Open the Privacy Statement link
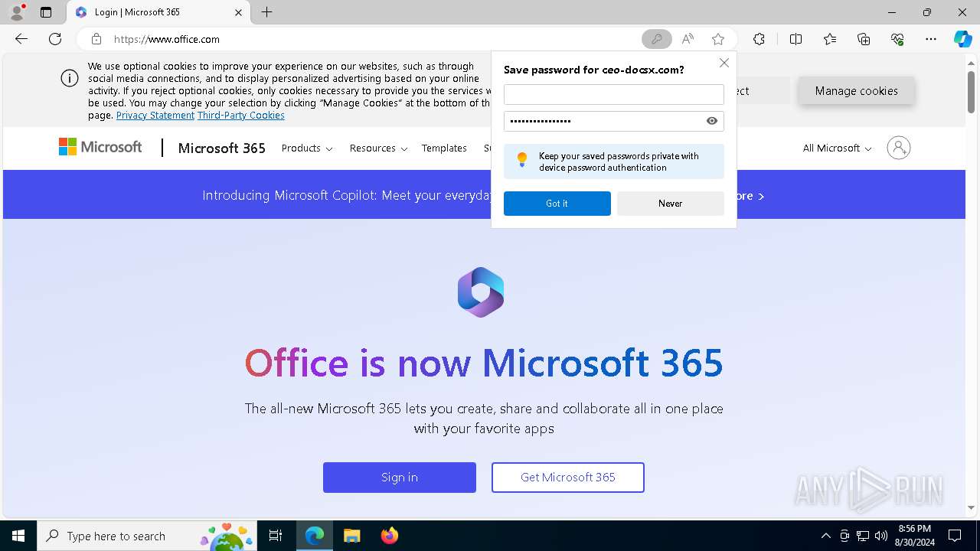980x551 pixels. (x=155, y=116)
